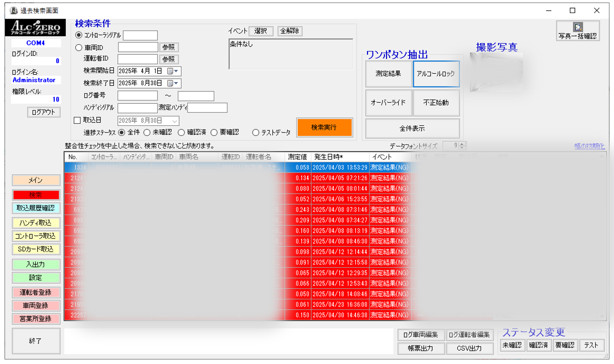Set status with the 未確認 status-change button
The height and width of the screenshot is (364, 614).
(512, 345)
